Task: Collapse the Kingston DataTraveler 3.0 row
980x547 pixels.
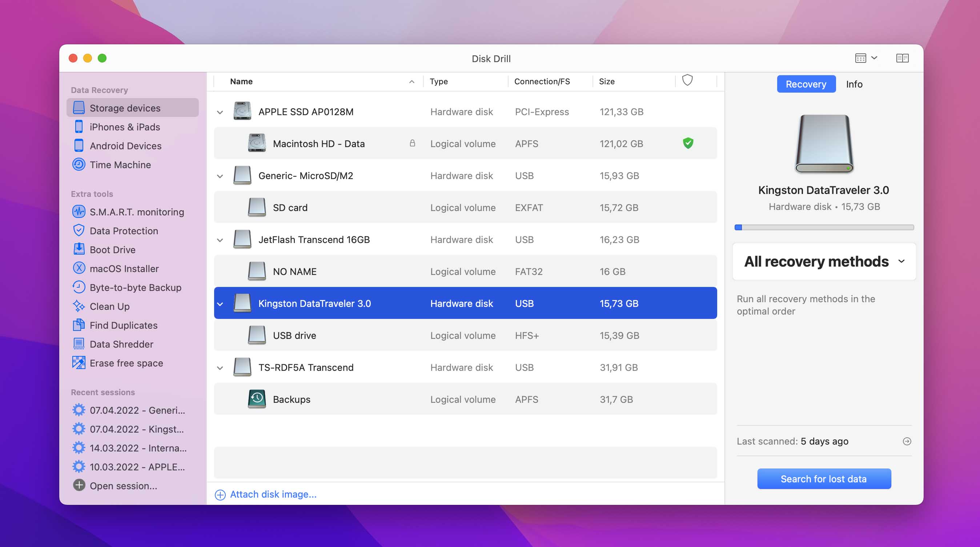Action: tap(220, 304)
